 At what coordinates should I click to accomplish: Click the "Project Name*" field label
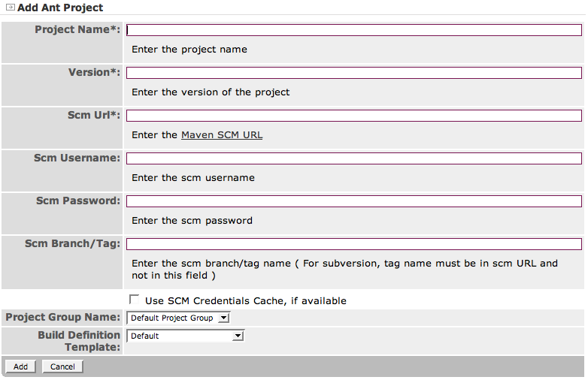77,29
